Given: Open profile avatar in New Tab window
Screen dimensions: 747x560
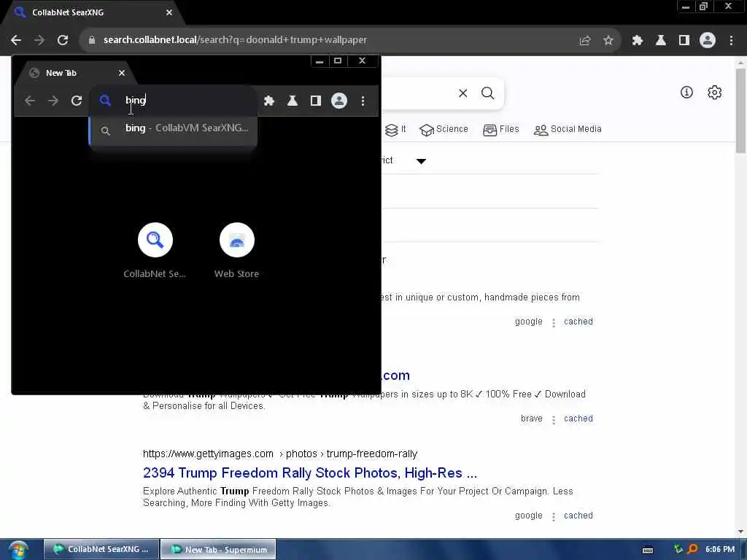Looking at the screenshot, I should coord(339,101).
